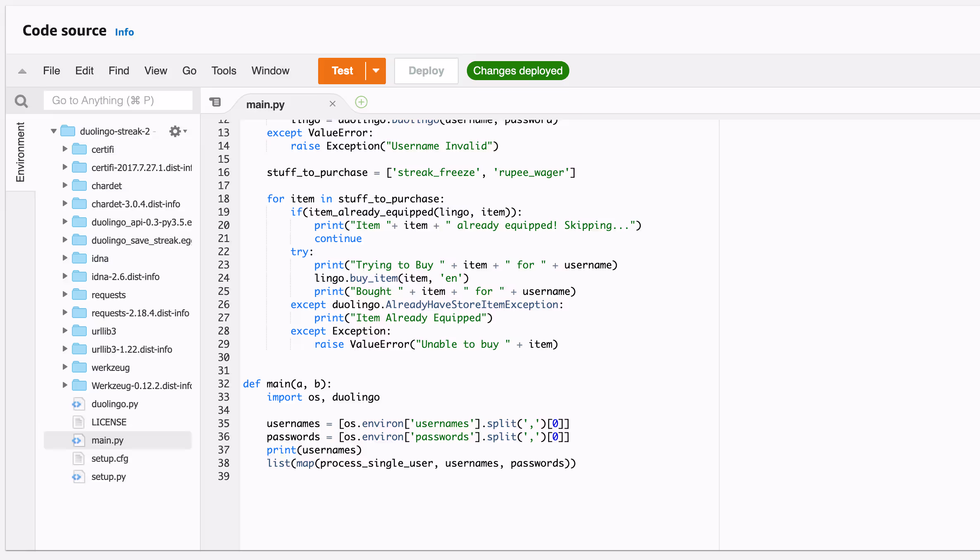Open setup.py from the file tree
This screenshot has width=980, height=560.
click(x=109, y=477)
